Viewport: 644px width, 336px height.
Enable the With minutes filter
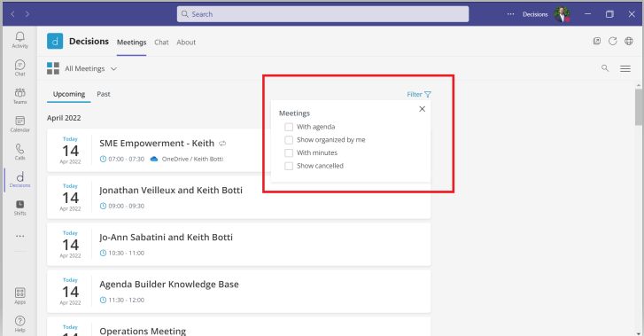point(289,153)
